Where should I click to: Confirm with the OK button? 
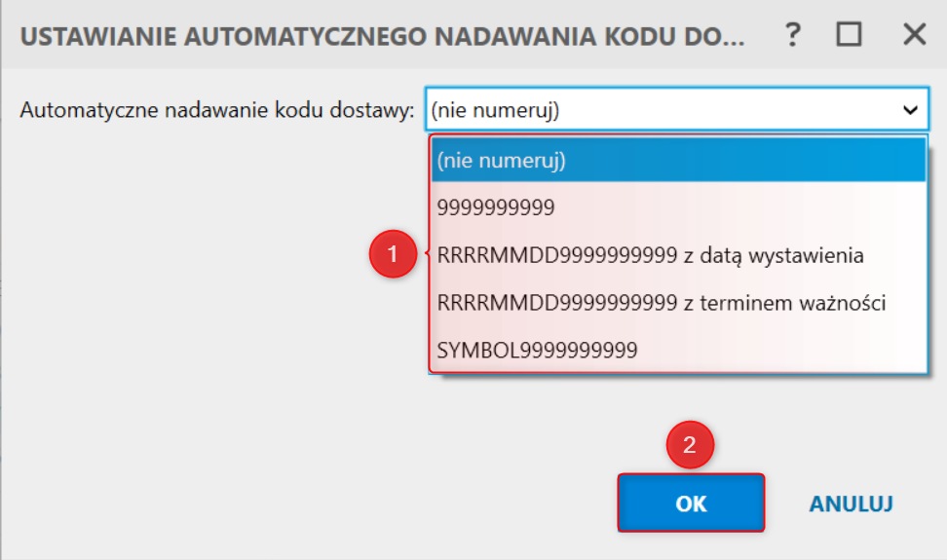click(x=691, y=504)
